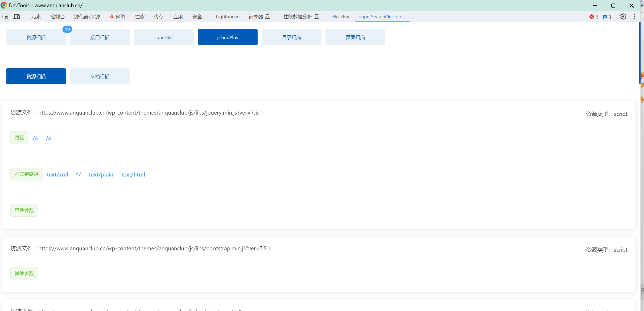The height and width of the screenshot is (311, 644).
Task: Select the 接口扫描 button
Action: click(100, 37)
